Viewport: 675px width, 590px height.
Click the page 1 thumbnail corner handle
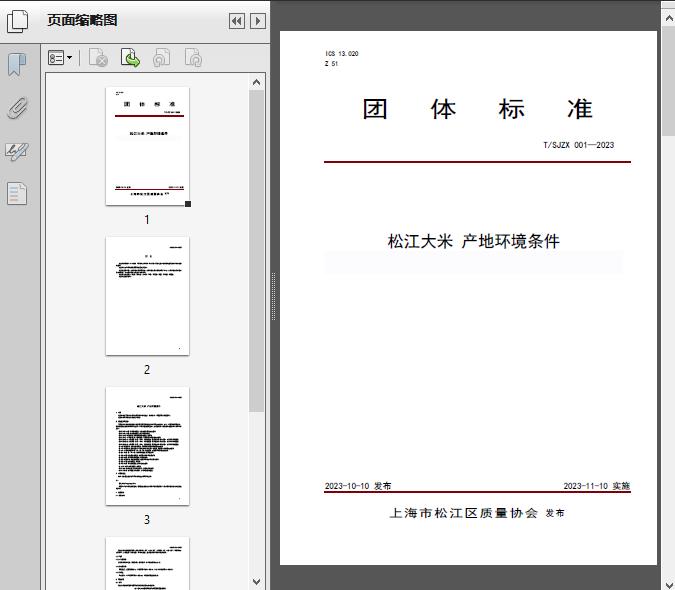(x=188, y=204)
